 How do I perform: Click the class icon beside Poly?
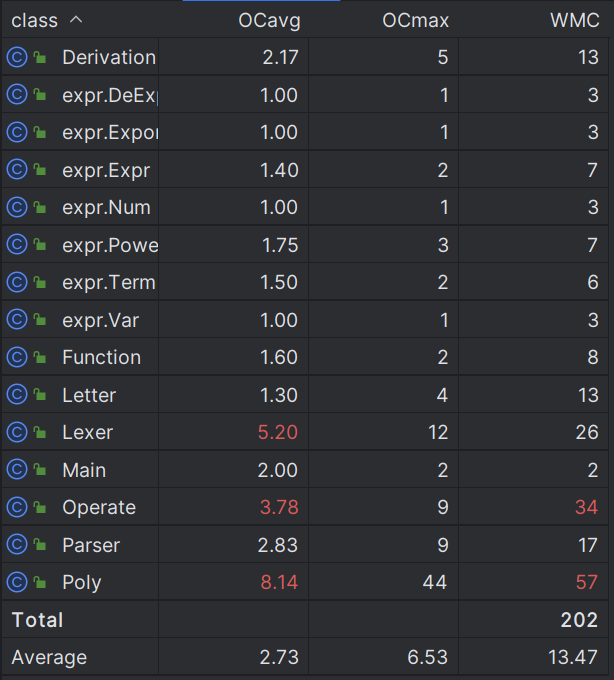17,582
